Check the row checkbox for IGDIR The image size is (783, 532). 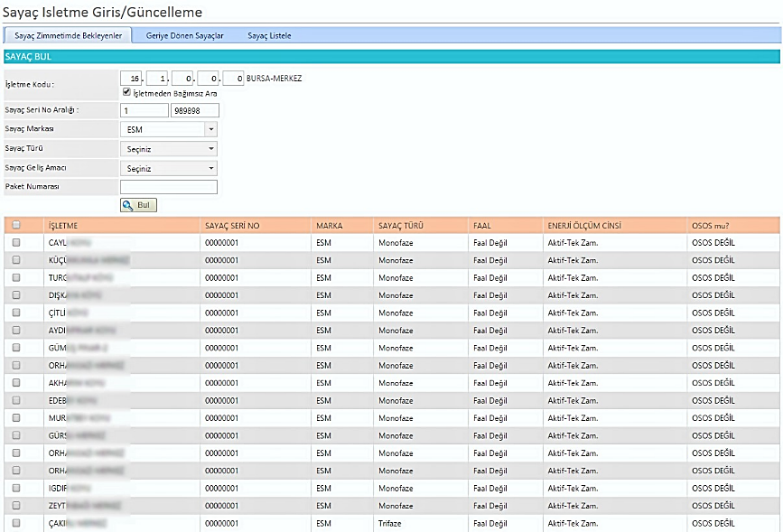[16, 488]
